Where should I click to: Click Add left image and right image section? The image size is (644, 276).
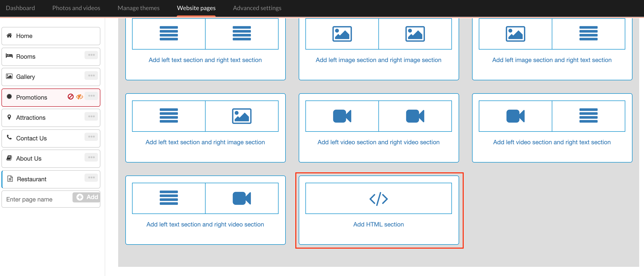[x=378, y=60]
